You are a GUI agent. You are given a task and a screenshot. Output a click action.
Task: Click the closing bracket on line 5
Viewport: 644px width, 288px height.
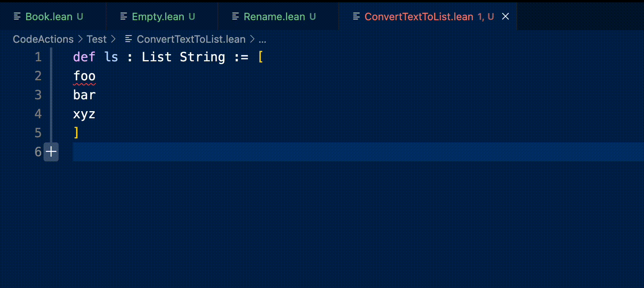coord(76,133)
